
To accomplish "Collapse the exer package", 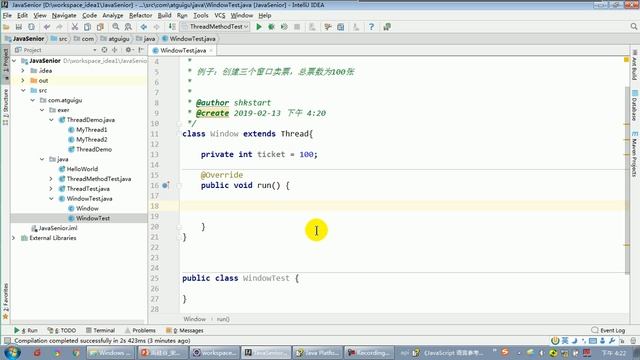I will [x=42, y=110].
